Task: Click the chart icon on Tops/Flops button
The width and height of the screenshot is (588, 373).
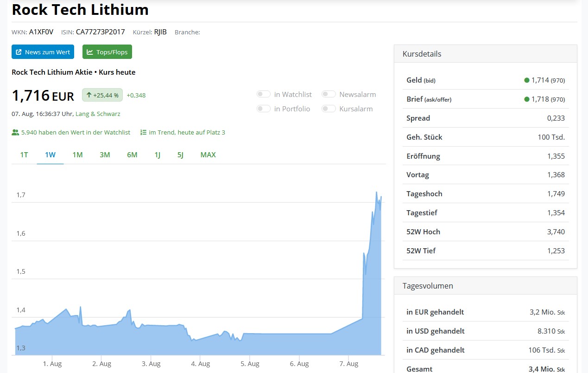Action: (x=90, y=52)
